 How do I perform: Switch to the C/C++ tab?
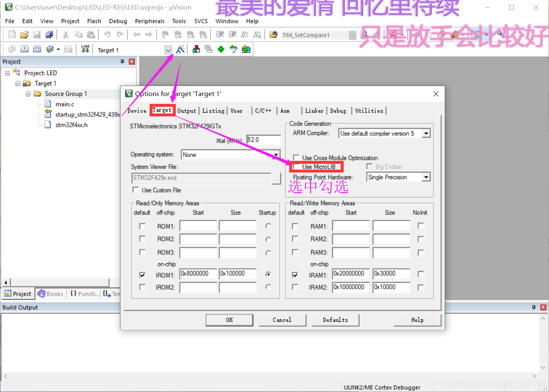tap(263, 111)
